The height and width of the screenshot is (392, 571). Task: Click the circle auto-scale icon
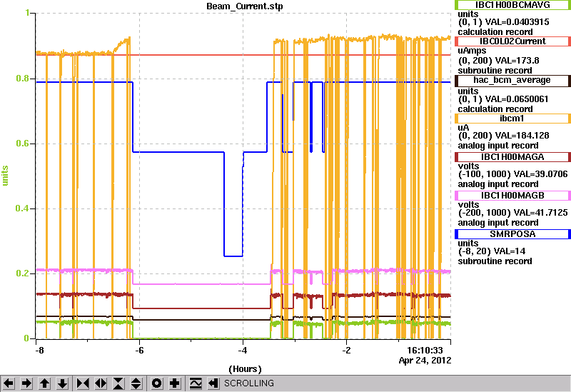(x=156, y=383)
